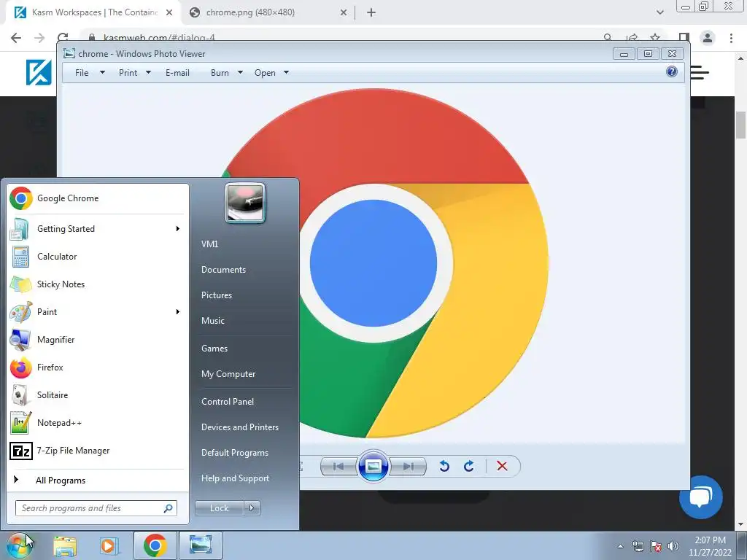The height and width of the screenshot is (560, 747).
Task: Open Music from Start menu
Action: tap(212, 321)
